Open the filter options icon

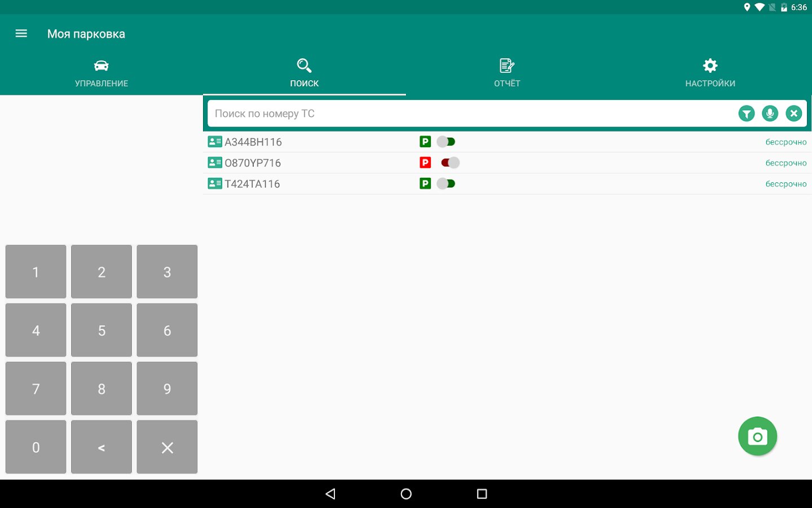click(747, 113)
